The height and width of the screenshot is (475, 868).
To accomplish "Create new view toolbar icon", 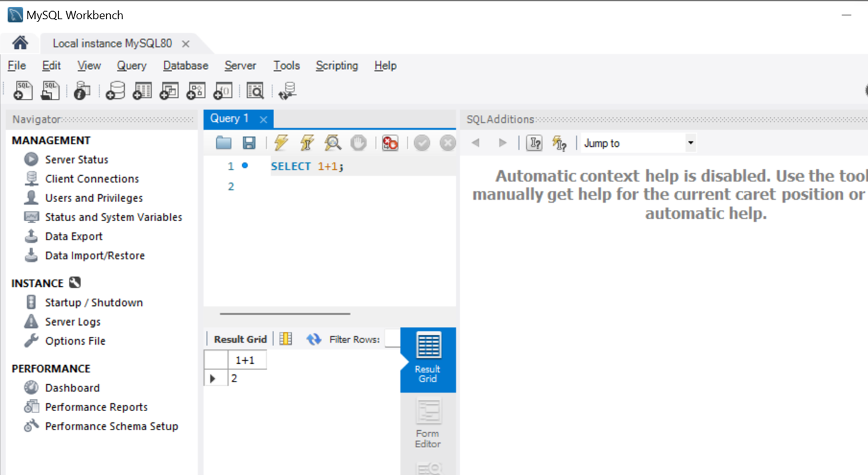I will (169, 90).
